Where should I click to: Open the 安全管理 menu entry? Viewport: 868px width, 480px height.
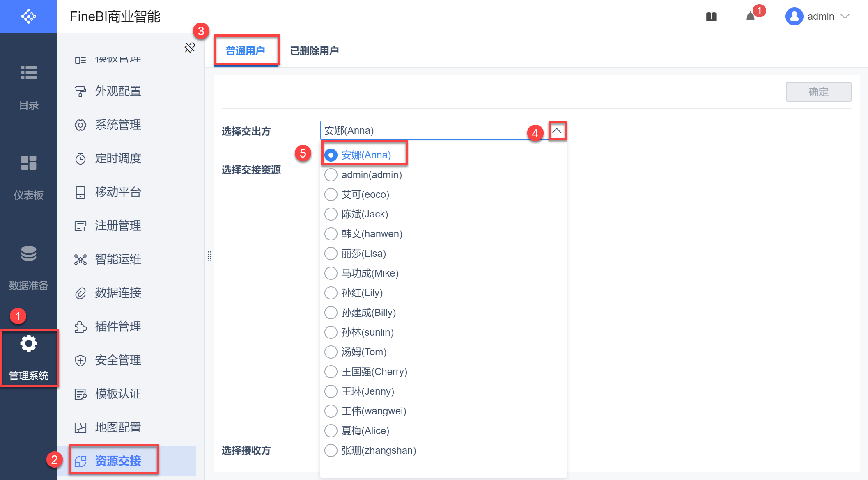click(118, 360)
